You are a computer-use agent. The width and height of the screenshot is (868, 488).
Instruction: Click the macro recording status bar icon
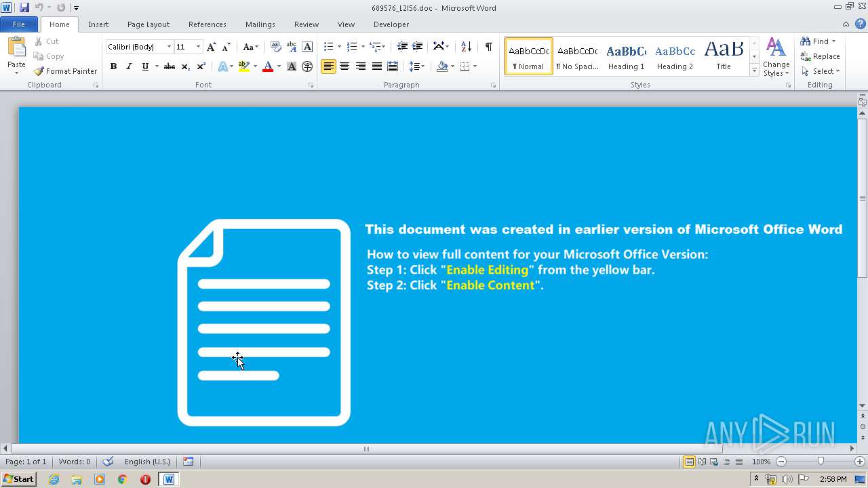point(188,462)
